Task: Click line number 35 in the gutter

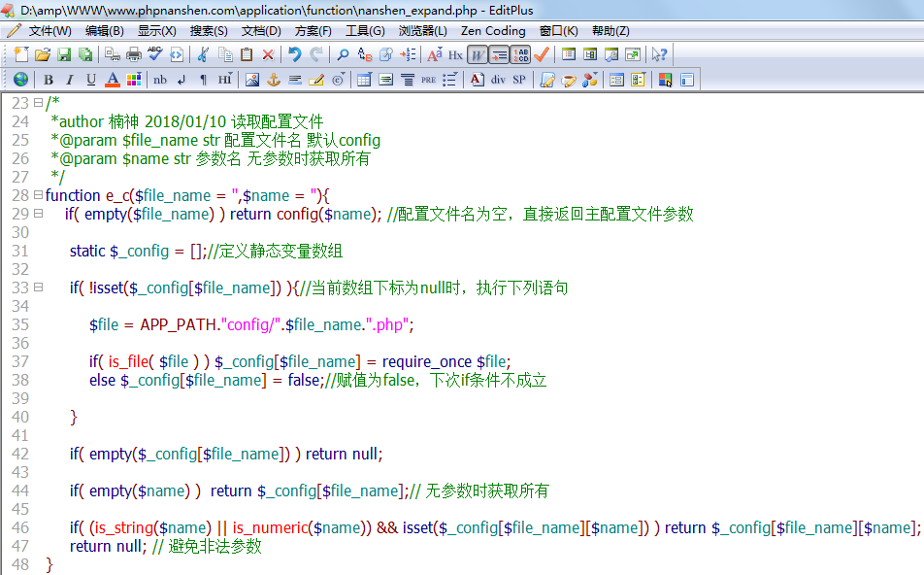Action: pos(20,324)
